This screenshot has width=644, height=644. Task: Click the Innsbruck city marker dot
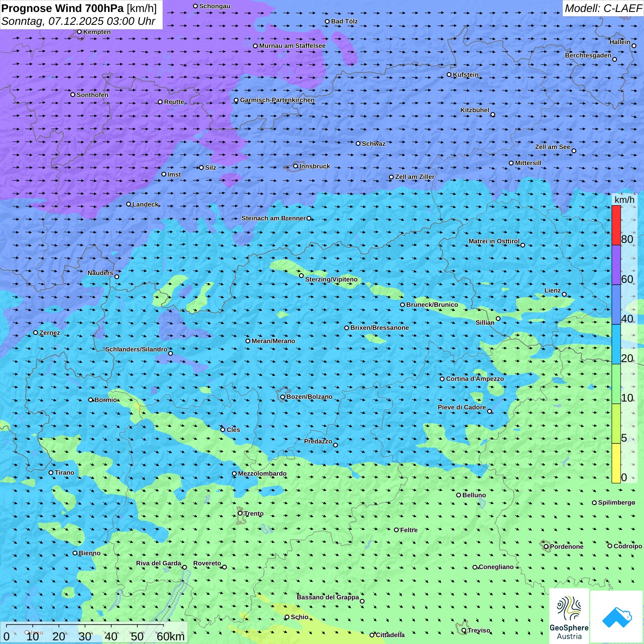296,166
